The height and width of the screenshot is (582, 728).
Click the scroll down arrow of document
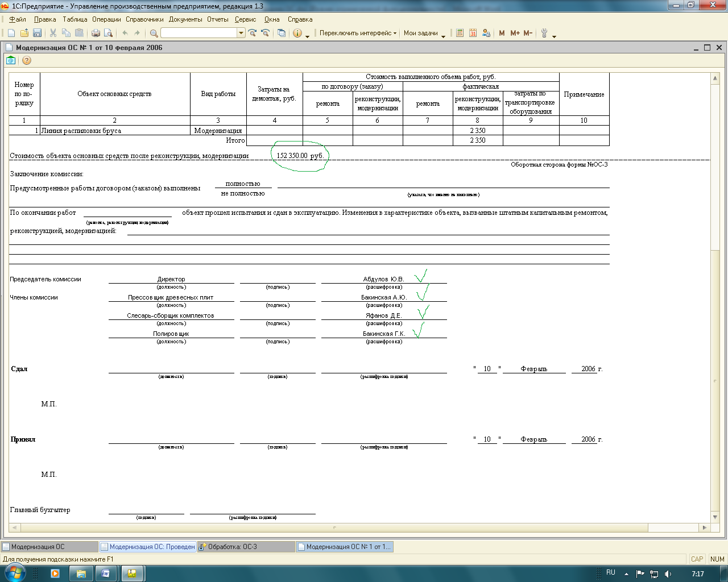point(715,517)
